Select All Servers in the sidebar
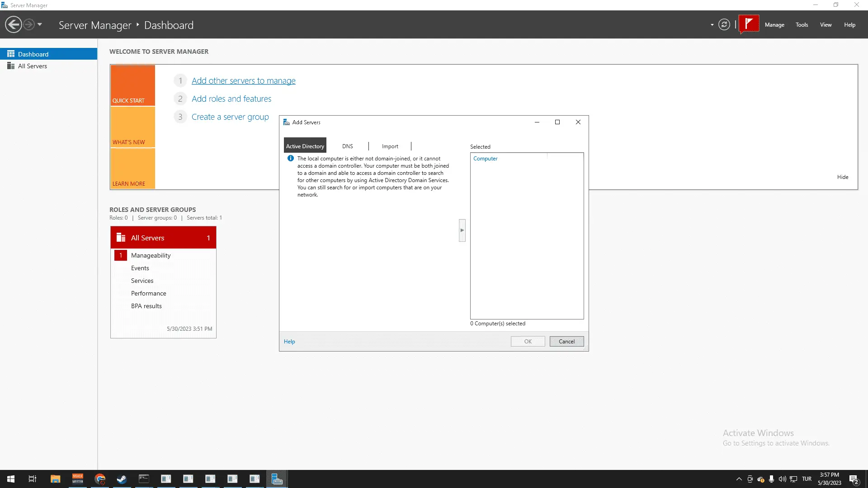This screenshot has width=868, height=488. [49, 66]
